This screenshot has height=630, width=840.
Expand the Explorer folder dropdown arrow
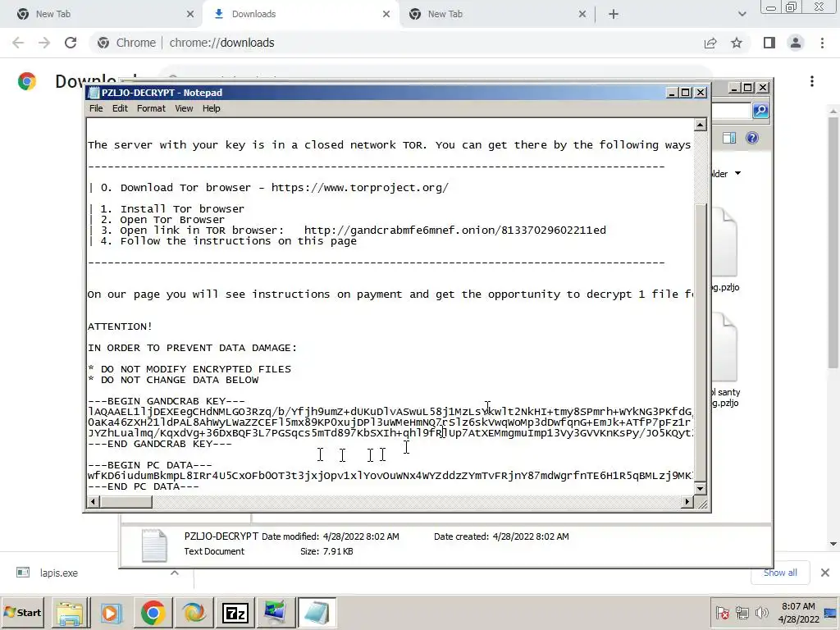[737, 174]
